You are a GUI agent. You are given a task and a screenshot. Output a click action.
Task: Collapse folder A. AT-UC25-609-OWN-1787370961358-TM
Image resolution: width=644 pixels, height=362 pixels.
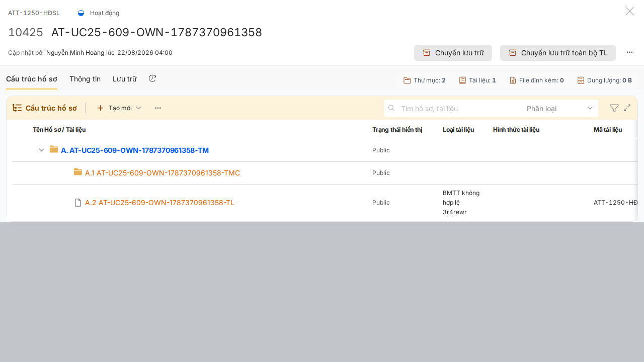[42, 150]
